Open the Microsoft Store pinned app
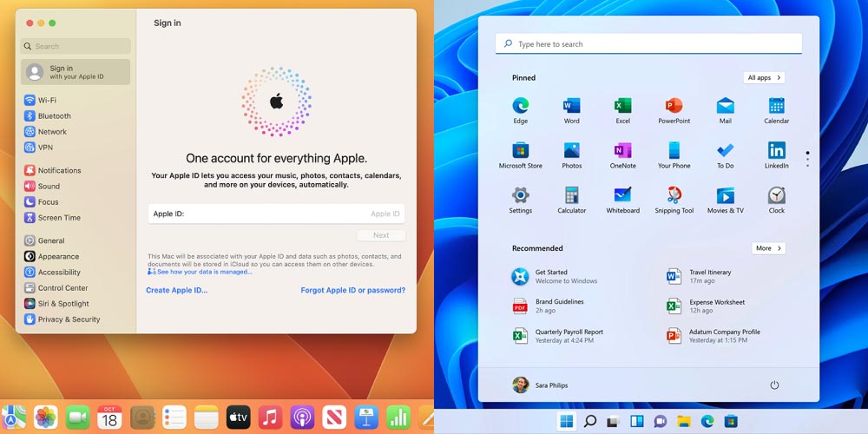The width and height of the screenshot is (868, 434). pyautogui.click(x=520, y=150)
